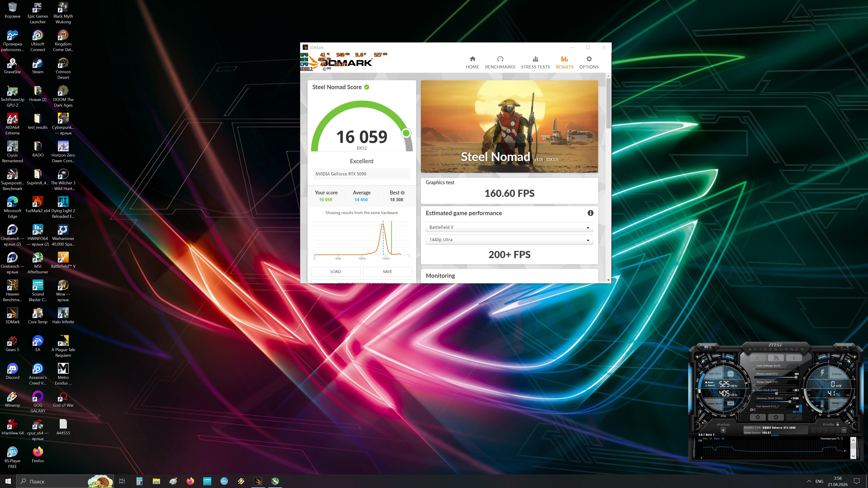Click Afterburner save profile floppy icon
This screenshot has width=868, height=488.
844,430
